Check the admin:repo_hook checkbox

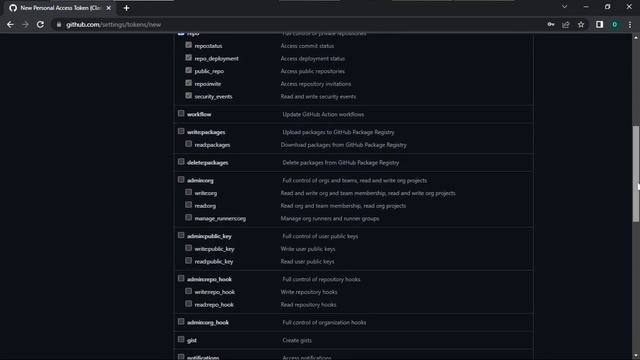[181, 278]
